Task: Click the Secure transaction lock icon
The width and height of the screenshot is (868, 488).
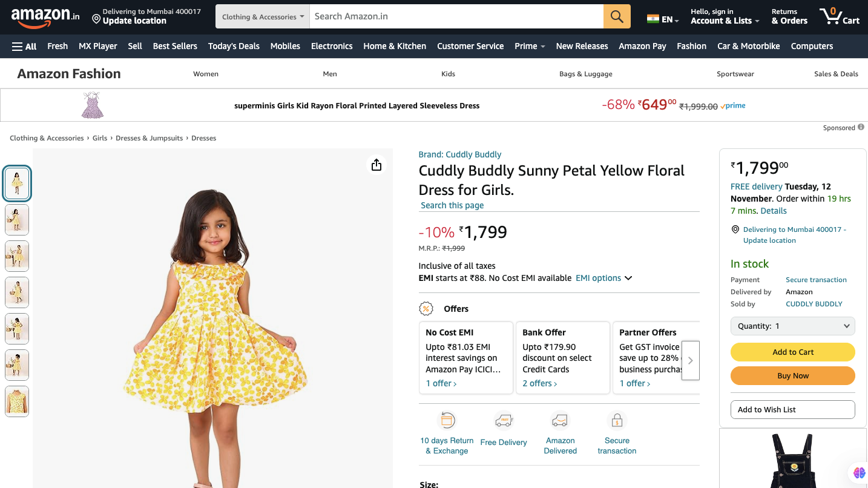Action: click(x=617, y=420)
